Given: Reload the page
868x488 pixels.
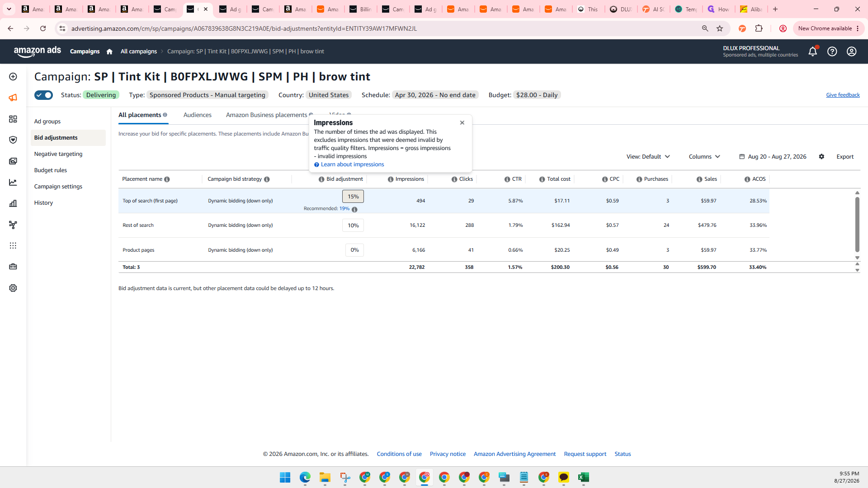Looking at the screenshot, I should [x=43, y=28].
